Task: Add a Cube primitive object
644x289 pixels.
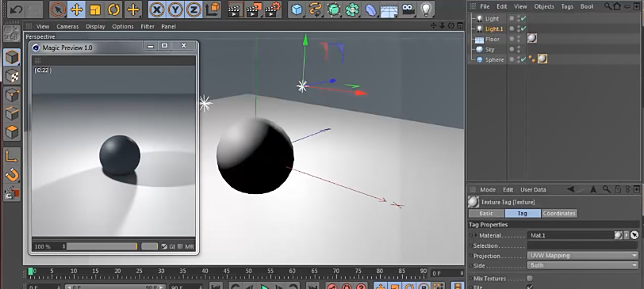Action: (x=297, y=10)
